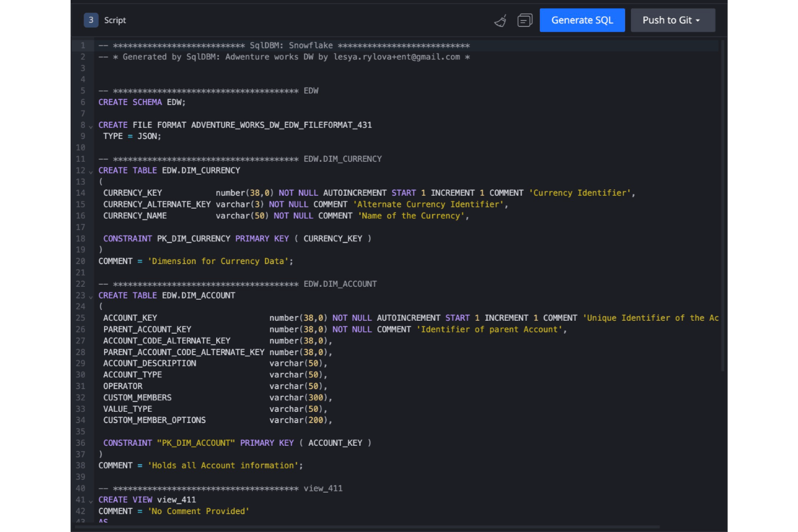Click the CUSTOM_MEMBERS column name
Image resolution: width=798 pixels, height=532 pixels.
tap(137, 397)
